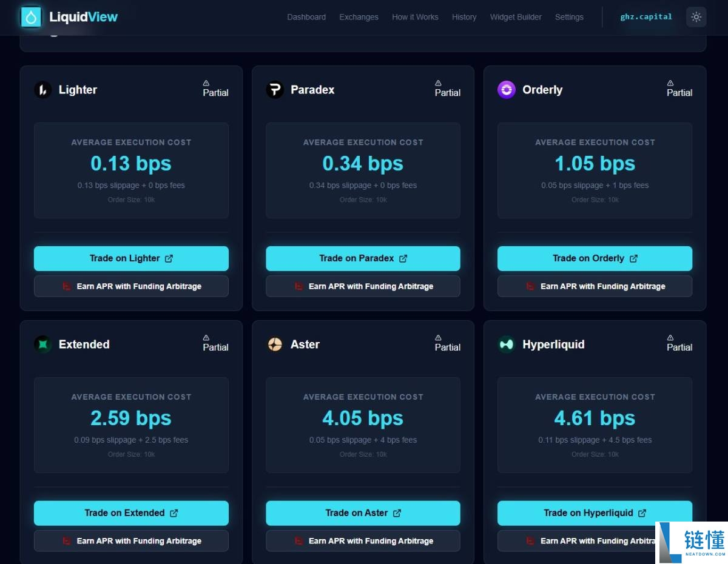Click the 4.61 bps execution cost value
728x564 pixels.
595,418
